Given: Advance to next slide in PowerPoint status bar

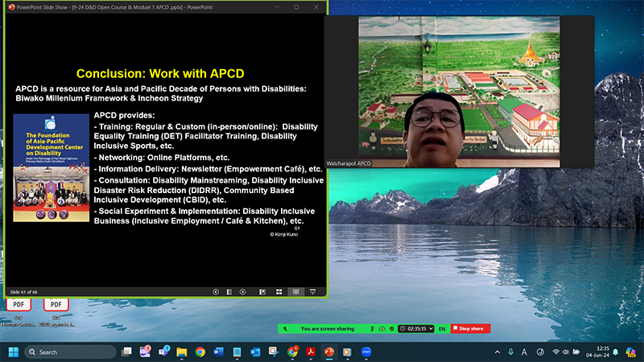Looking at the screenshot, I should click(243, 292).
